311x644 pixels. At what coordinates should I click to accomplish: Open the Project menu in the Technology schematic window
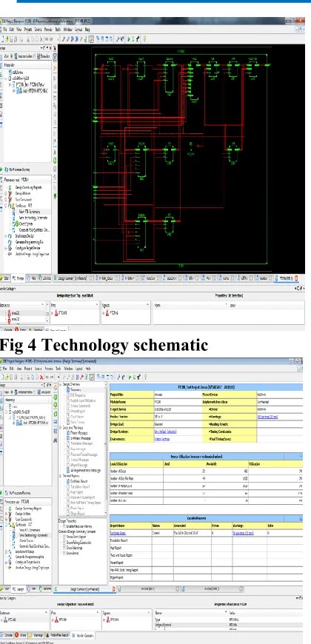pos(28,30)
